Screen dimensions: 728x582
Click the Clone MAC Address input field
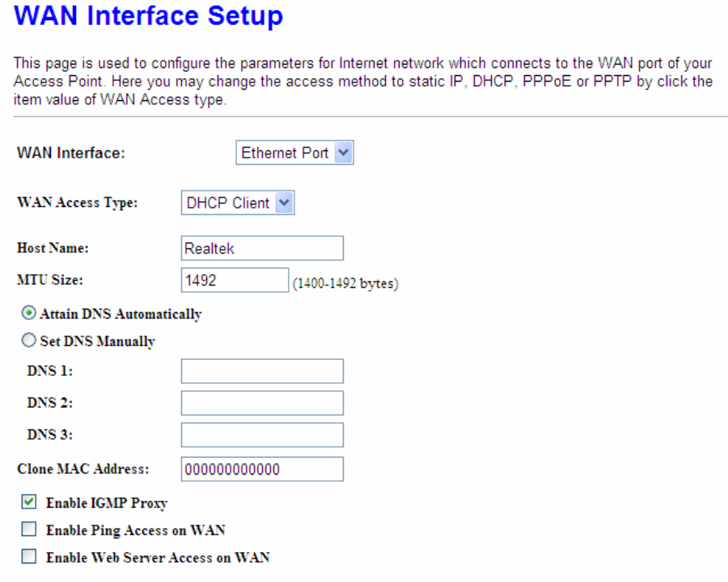(262, 469)
